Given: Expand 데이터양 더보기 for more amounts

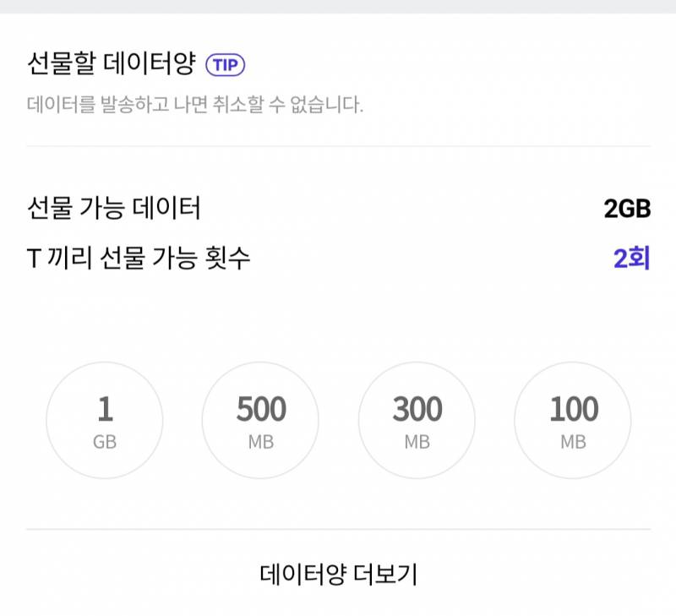Looking at the screenshot, I should [x=339, y=575].
